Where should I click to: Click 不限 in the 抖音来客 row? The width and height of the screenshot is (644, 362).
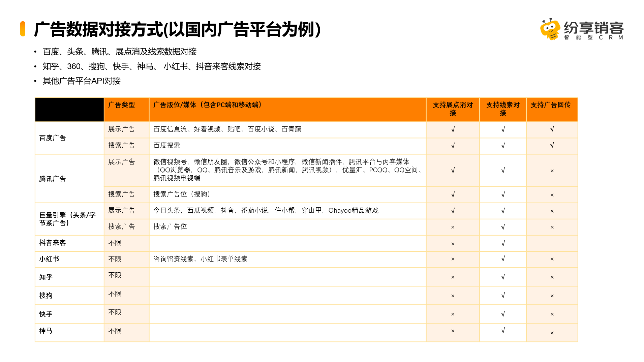(115, 243)
